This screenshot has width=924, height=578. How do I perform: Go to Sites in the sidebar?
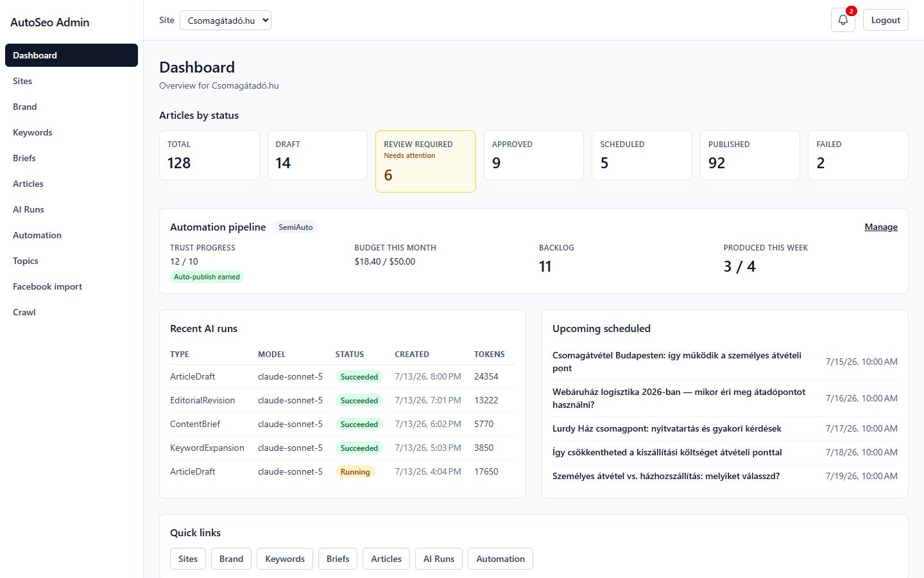pos(71,81)
